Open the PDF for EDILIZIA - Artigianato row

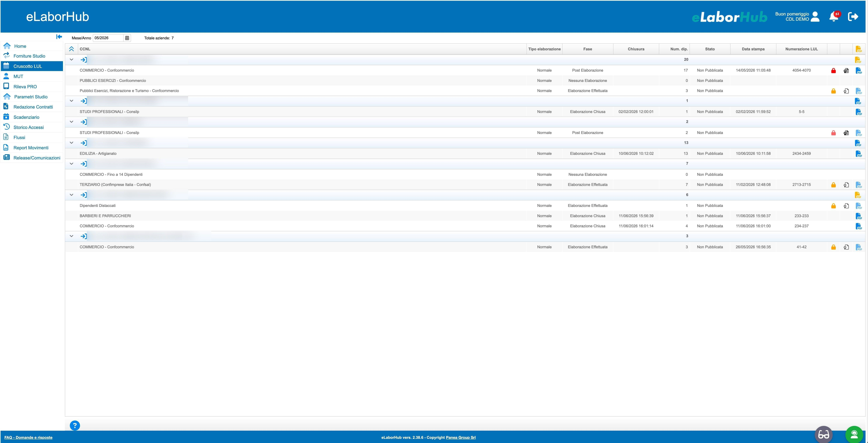(x=859, y=154)
